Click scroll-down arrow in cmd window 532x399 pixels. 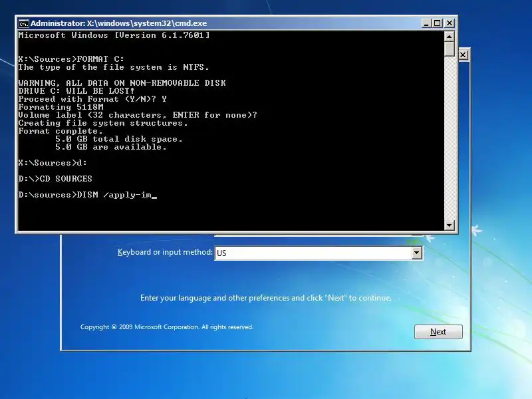tap(450, 225)
